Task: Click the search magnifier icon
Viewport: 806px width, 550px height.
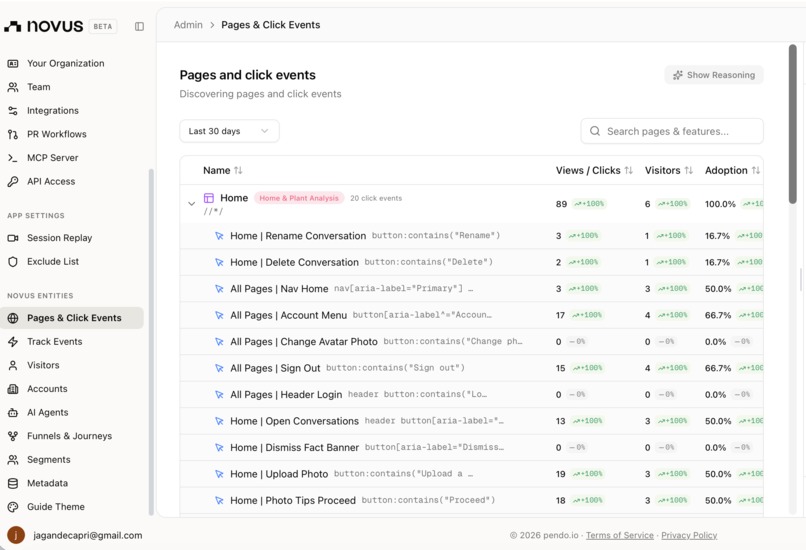Action: coord(595,131)
